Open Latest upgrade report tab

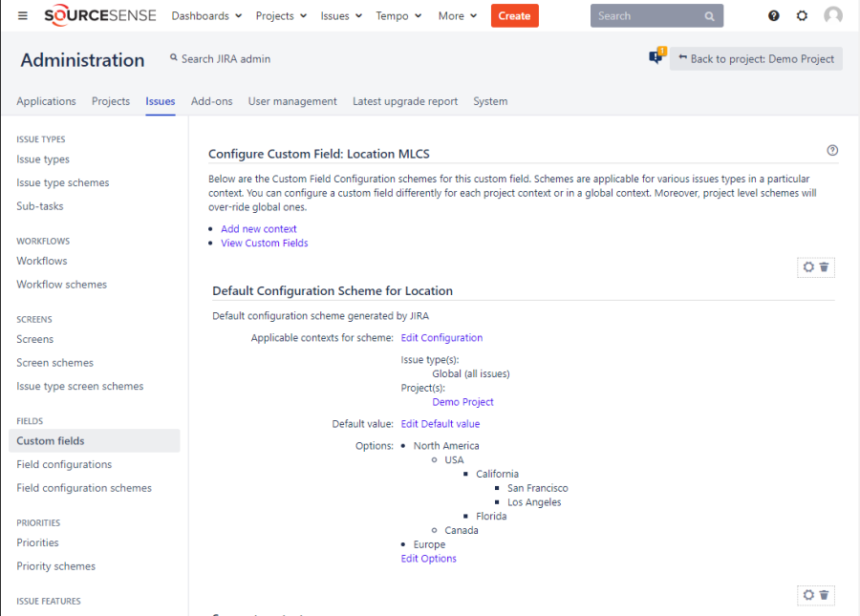point(405,101)
